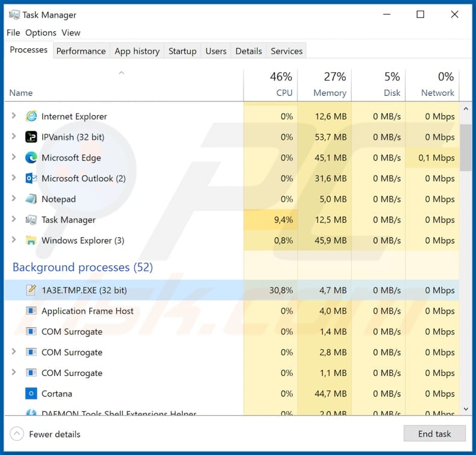Click the IPVanish process icon
The width and height of the screenshot is (476, 455).
[x=31, y=137]
